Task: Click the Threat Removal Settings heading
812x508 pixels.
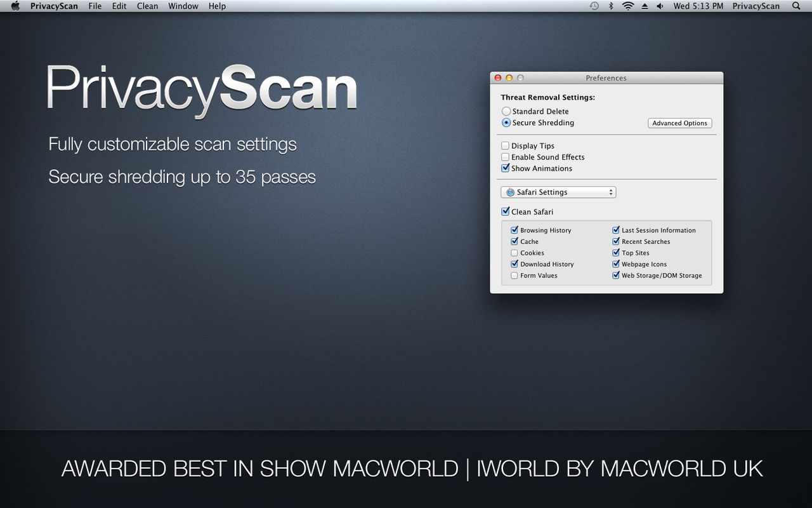Action: [x=548, y=98]
